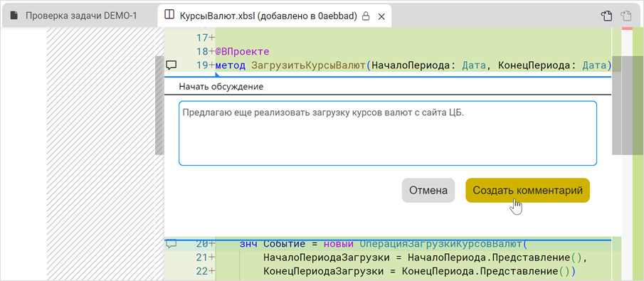The image size is (644, 281).
Task: Click the document icon on Проверка задачи tab
Action: 14,16
